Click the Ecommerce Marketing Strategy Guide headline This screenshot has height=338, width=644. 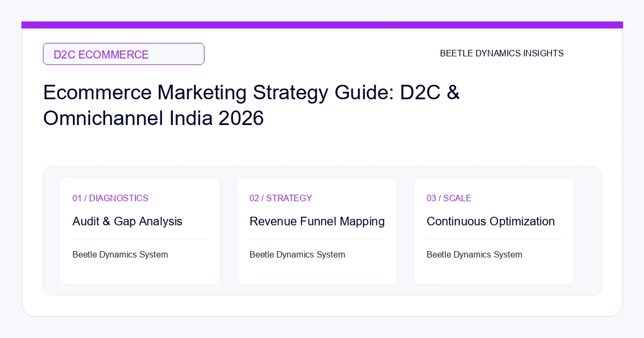tap(252, 105)
